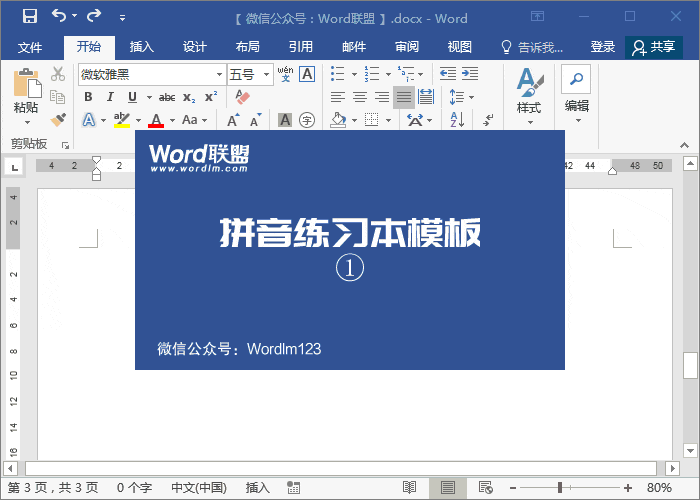The height and width of the screenshot is (500, 700).
Task: Cut selection with scissors icon
Action: [58, 74]
